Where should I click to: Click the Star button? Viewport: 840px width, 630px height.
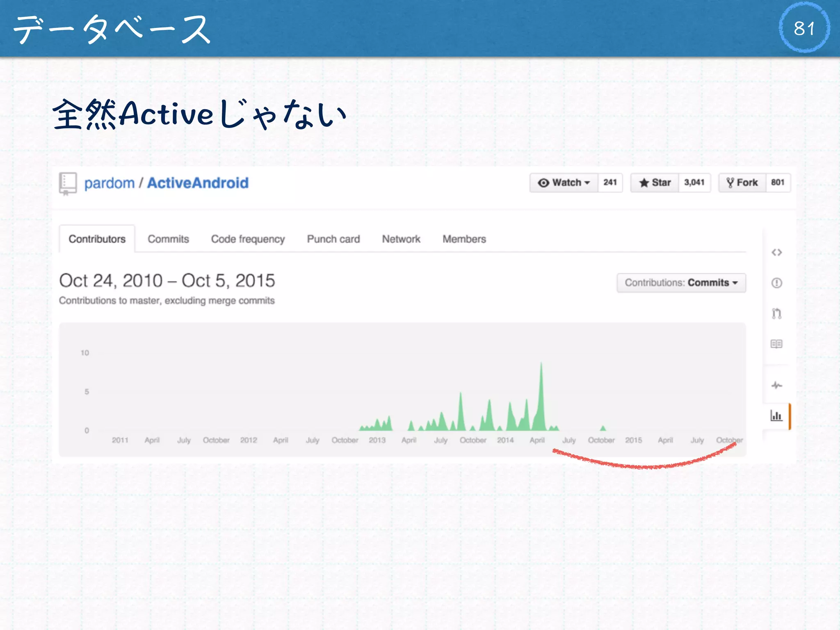655,183
